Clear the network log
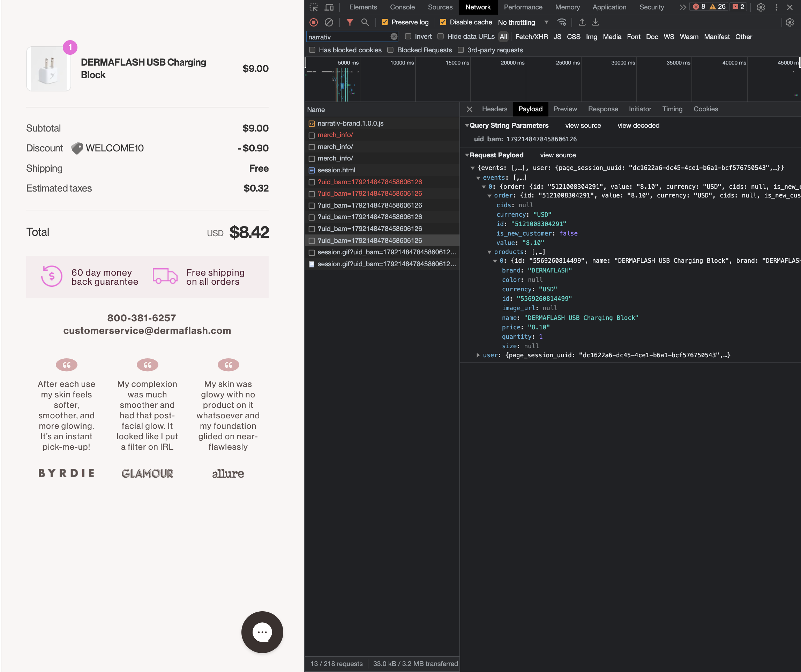 pyautogui.click(x=329, y=22)
